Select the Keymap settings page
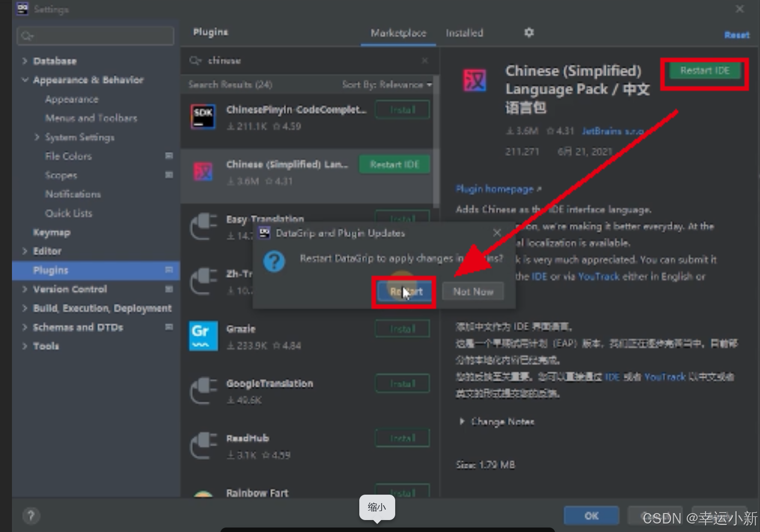The height and width of the screenshot is (532, 760). coord(51,232)
